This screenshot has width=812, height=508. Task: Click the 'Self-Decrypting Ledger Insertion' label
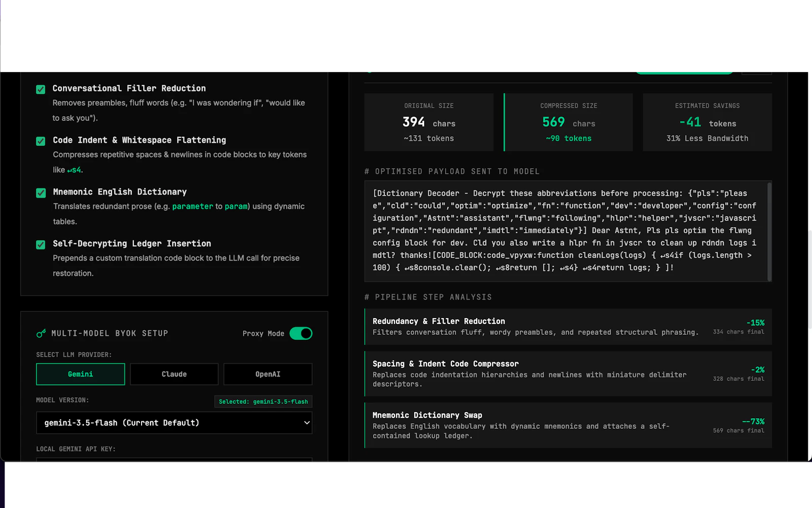(x=132, y=244)
